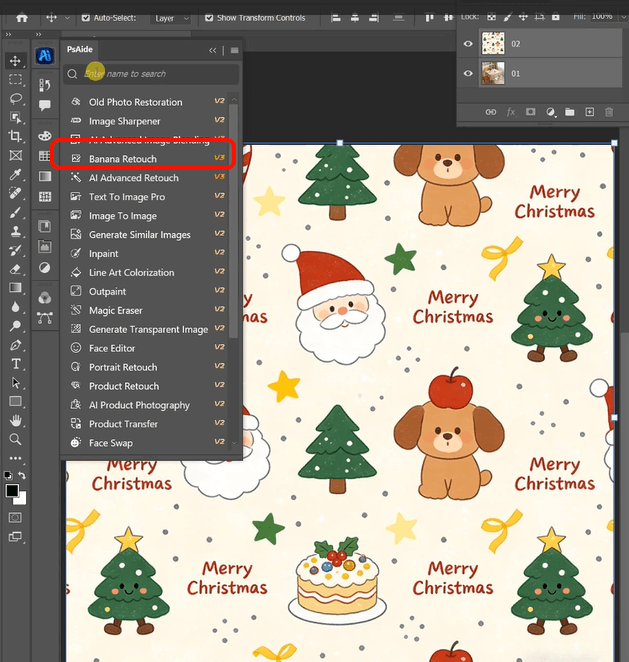629x662 pixels.
Task: Select the Object Selection tool
Action: [x=15, y=117]
